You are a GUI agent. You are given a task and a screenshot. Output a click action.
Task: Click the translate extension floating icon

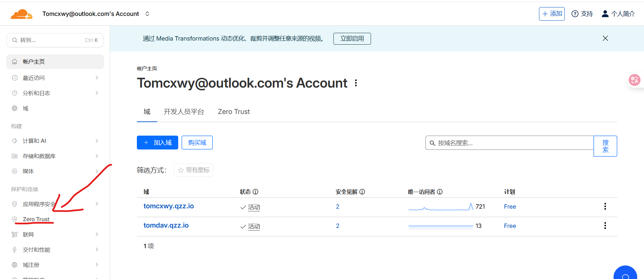(x=635, y=80)
